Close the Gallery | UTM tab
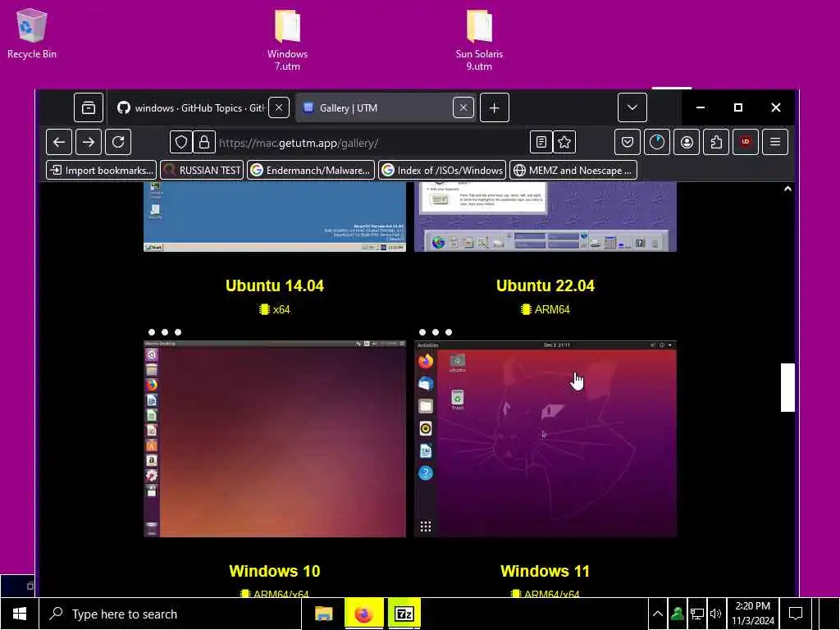840x630 pixels. 463,107
